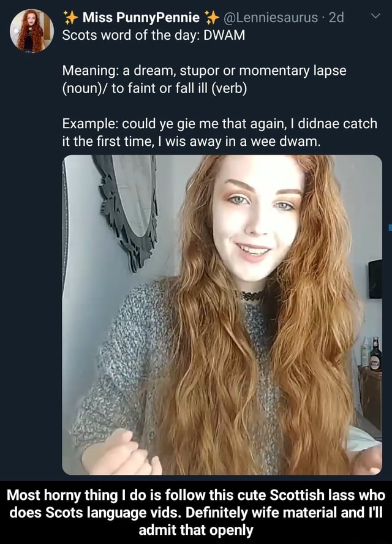
Task: Click the black speaker on the wall in video
Action: 375,279
